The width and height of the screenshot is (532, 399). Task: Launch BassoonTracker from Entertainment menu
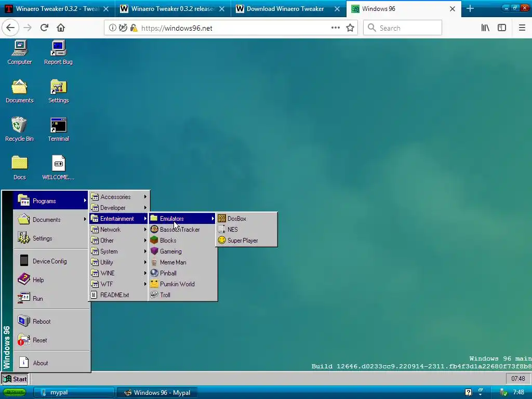point(182,229)
